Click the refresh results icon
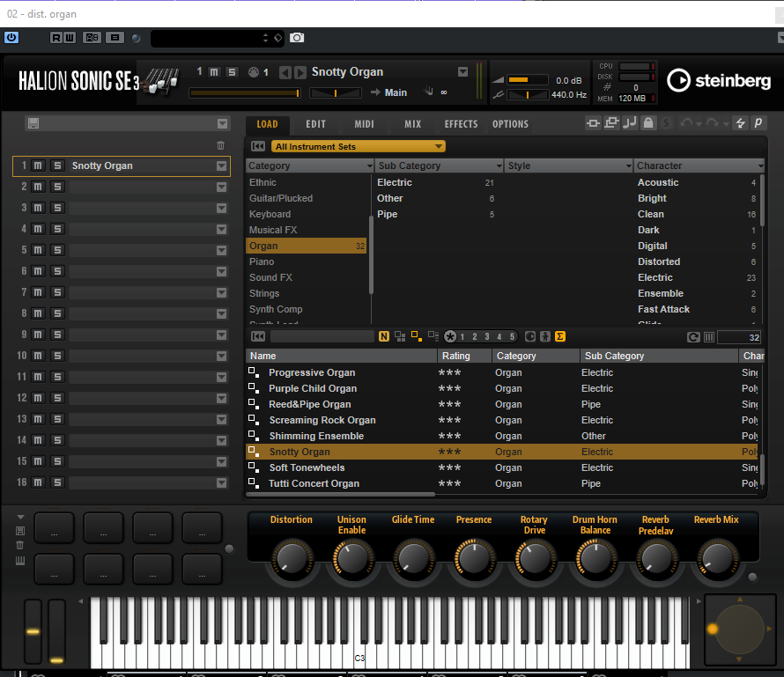This screenshot has width=784, height=677. (693, 337)
